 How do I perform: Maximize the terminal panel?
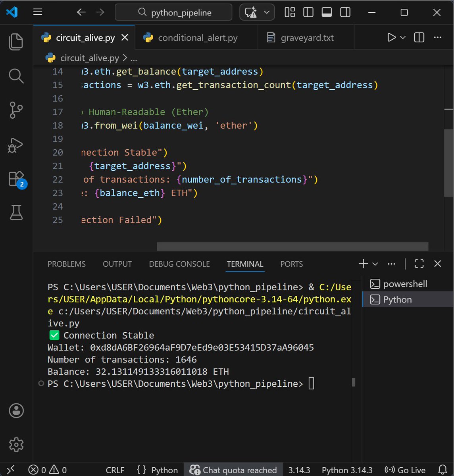click(x=419, y=264)
